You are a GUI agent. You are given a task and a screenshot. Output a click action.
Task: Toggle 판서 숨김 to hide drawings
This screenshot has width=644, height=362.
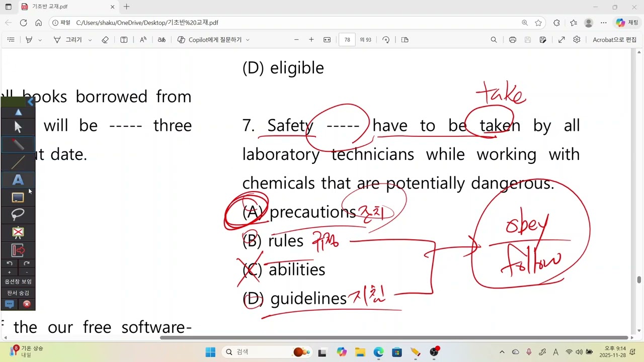click(18, 293)
